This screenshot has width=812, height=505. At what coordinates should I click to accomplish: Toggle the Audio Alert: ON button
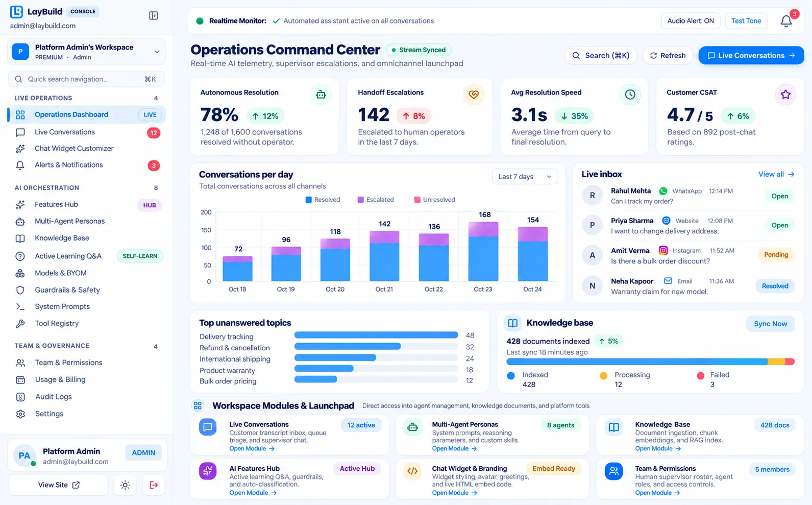pos(691,21)
